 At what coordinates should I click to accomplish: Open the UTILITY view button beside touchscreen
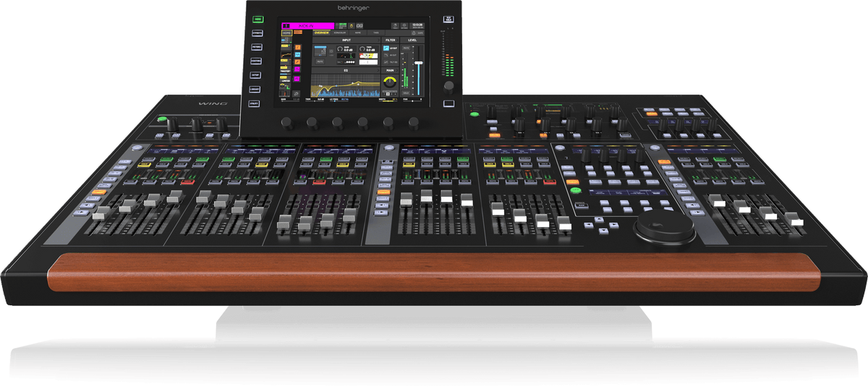click(x=254, y=103)
